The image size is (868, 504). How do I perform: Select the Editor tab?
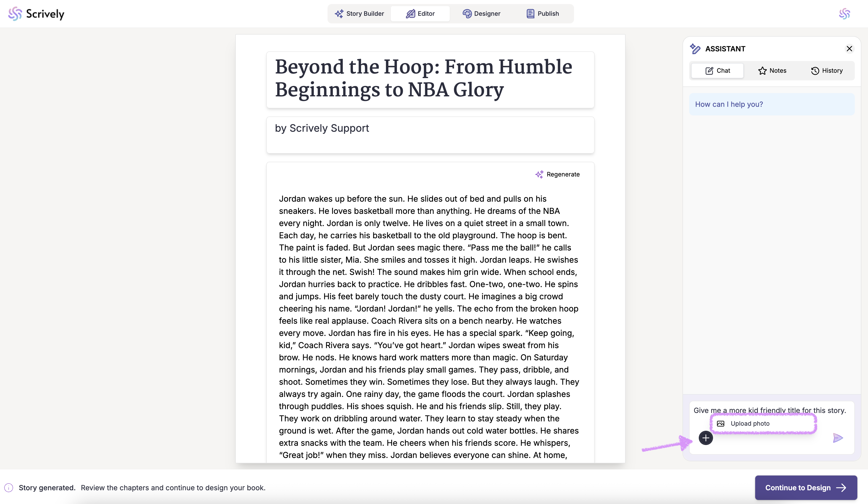coord(420,14)
